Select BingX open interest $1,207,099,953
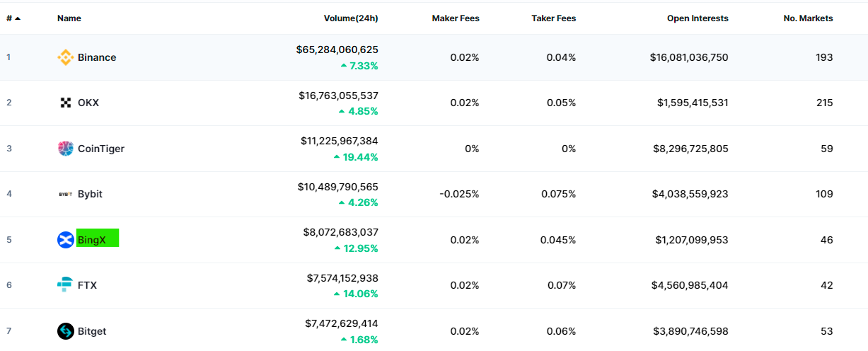Screen dimensions: 868x351 pos(692,240)
